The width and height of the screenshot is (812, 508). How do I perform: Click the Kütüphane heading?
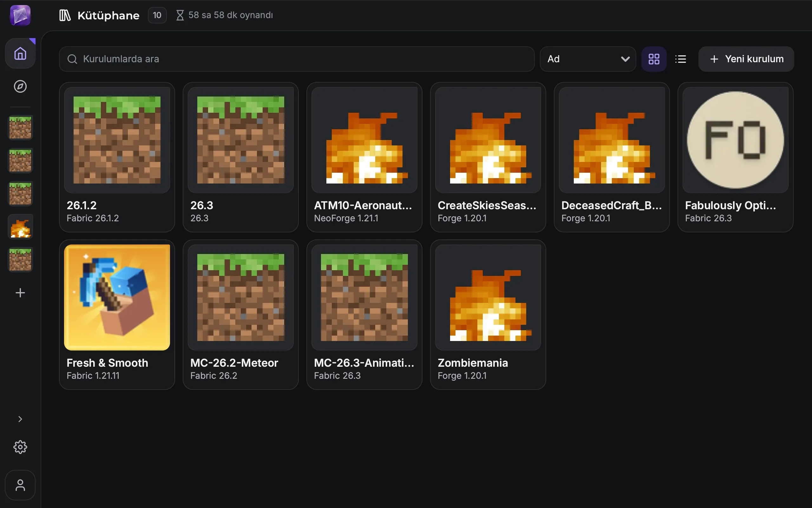pos(108,16)
